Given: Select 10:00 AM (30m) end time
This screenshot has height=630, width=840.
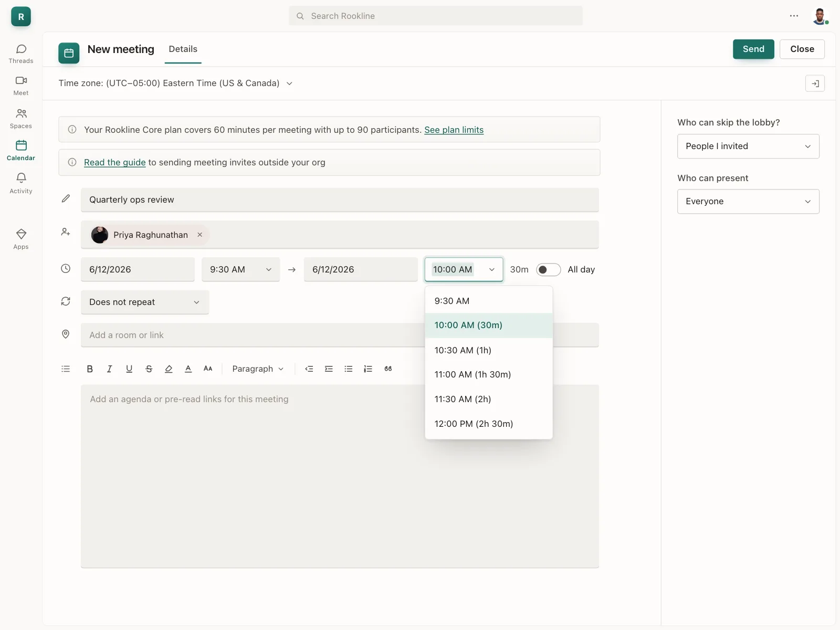Looking at the screenshot, I should click(x=489, y=325).
